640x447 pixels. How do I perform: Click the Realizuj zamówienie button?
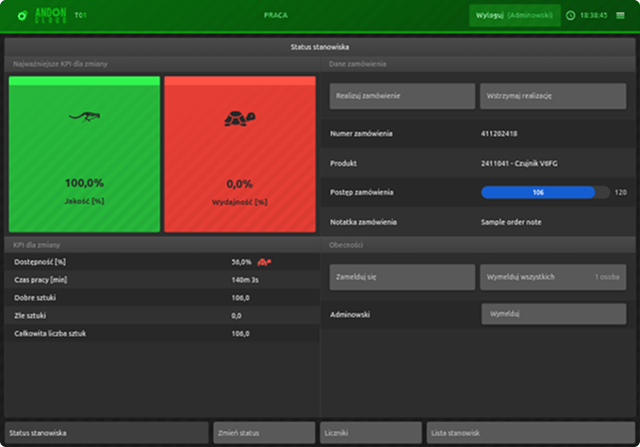click(x=402, y=96)
